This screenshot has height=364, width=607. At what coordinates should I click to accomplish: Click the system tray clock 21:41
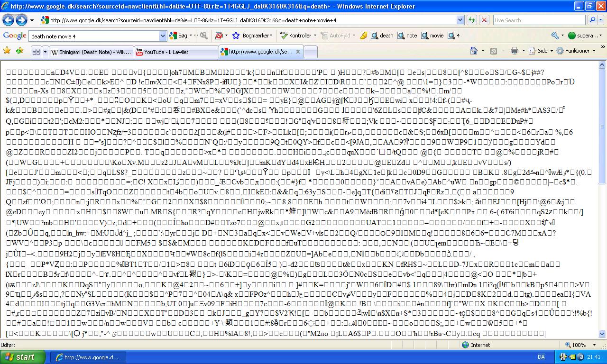[593, 357]
